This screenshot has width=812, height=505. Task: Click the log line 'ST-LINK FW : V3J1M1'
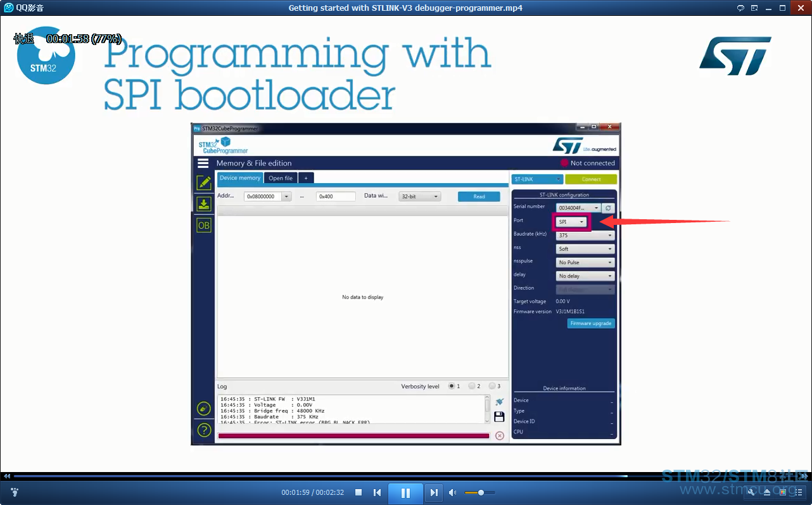pyautogui.click(x=268, y=399)
